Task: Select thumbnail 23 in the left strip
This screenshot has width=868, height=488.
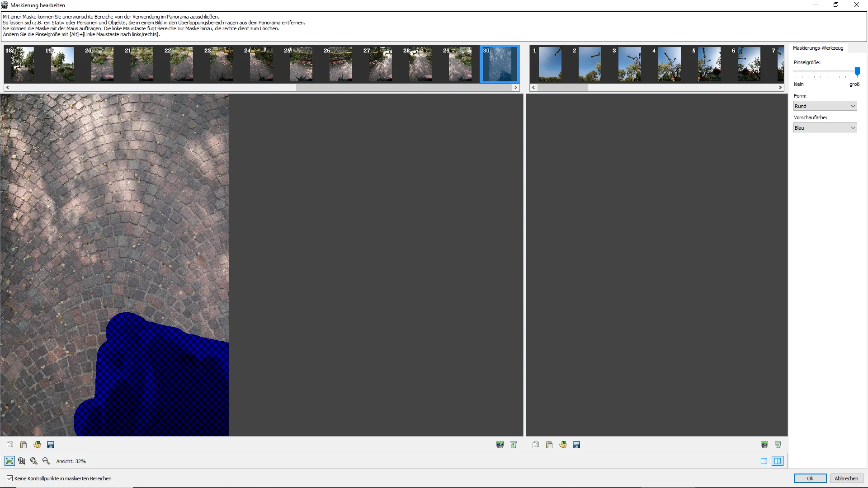Action: pyautogui.click(x=222, y=64)
